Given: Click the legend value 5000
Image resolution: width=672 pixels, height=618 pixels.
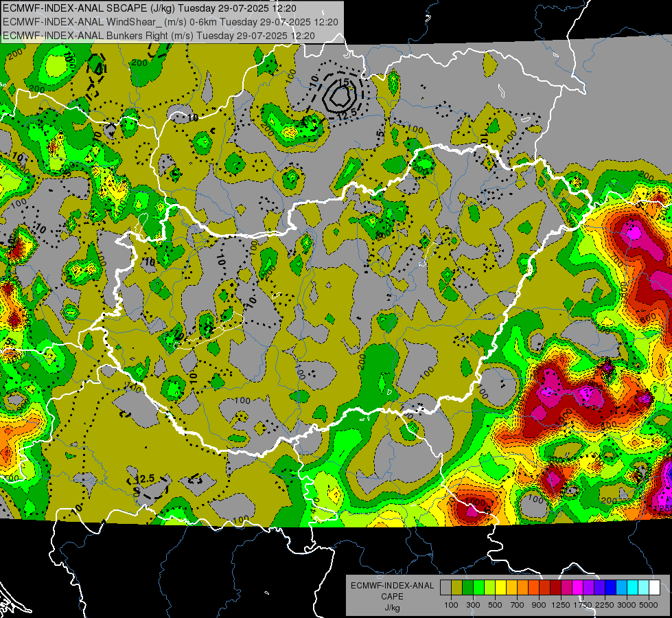Looking at the screenshot, I should [649, 605].
